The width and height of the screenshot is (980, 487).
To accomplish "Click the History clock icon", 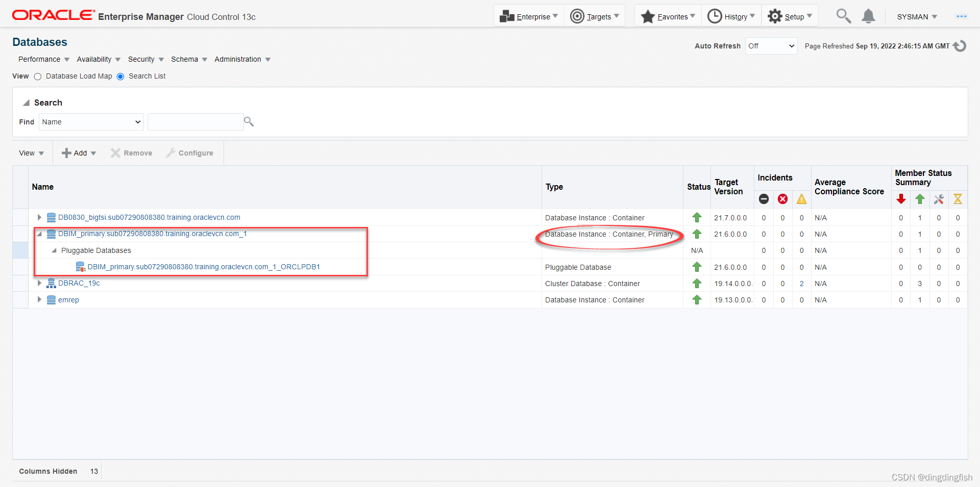I will click(715, 16).
